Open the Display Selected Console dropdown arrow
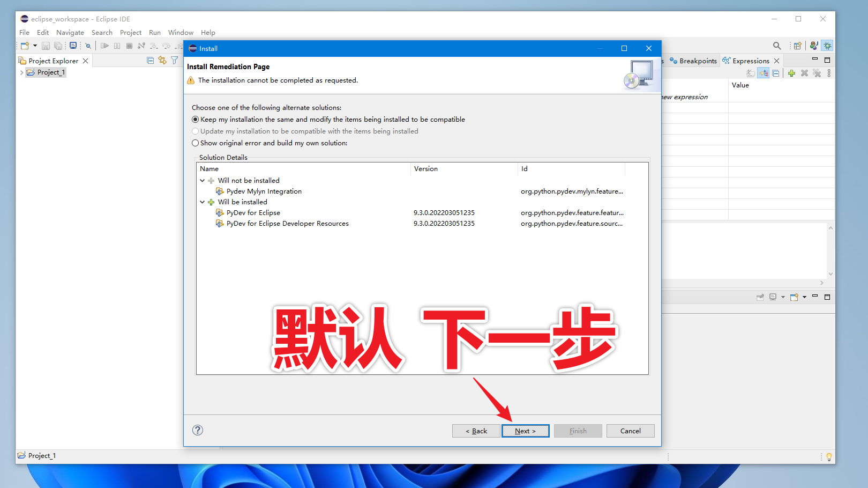Screen dimensions: 868x488 click(x=783, y=297)
